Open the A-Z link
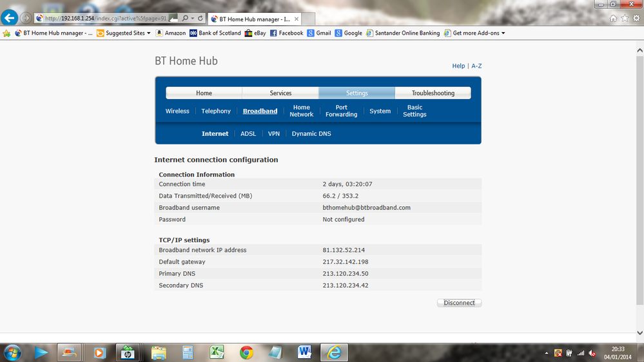The height and width of the screenshot is (362, 644). click(x=476, y=66)
